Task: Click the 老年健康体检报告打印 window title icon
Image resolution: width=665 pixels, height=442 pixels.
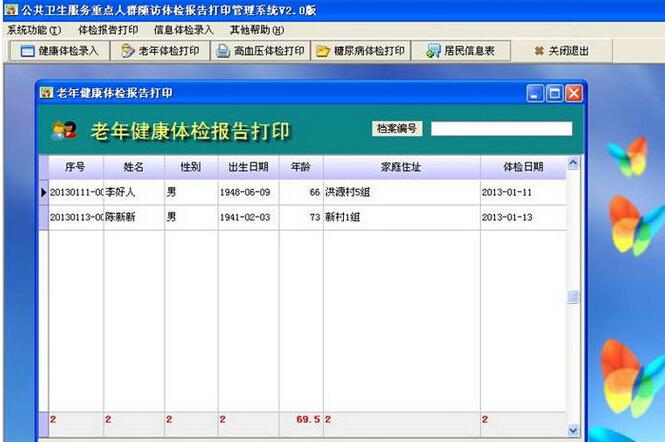Action: point(46,92)
